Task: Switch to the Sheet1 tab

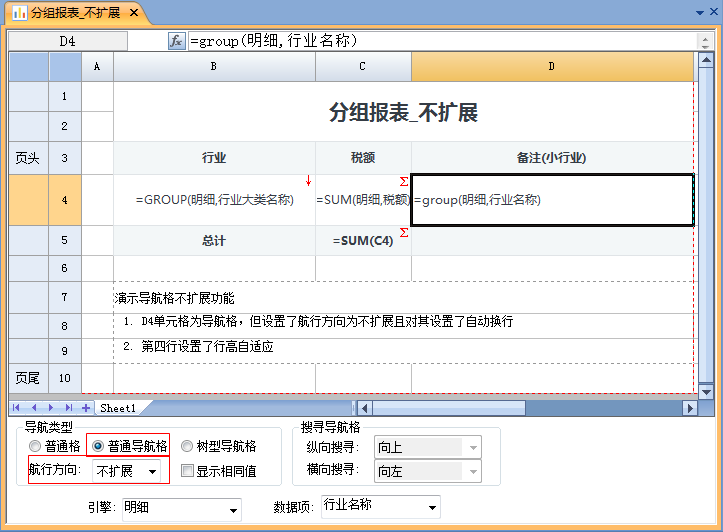Action: [118, 408]
